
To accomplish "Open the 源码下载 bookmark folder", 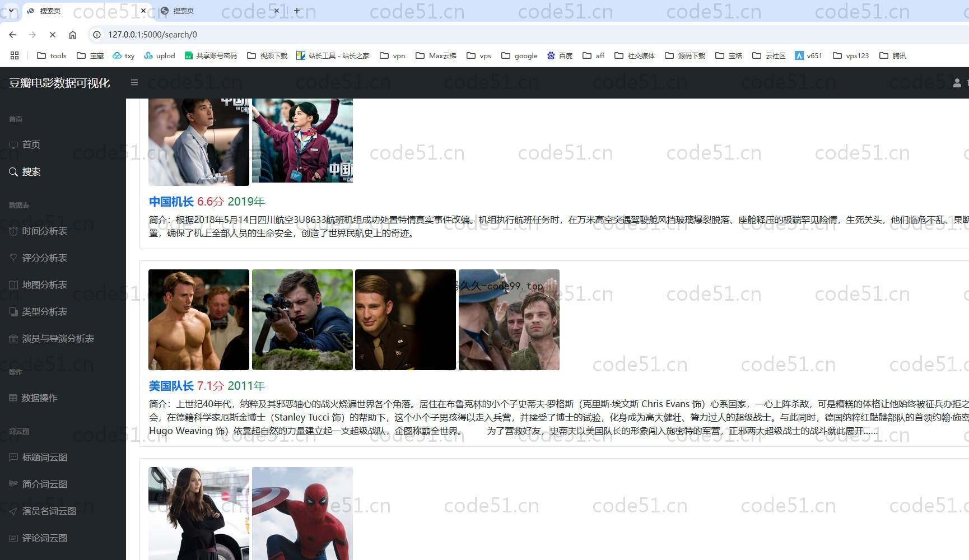I will pyautogui.click(x=685, y=55).
